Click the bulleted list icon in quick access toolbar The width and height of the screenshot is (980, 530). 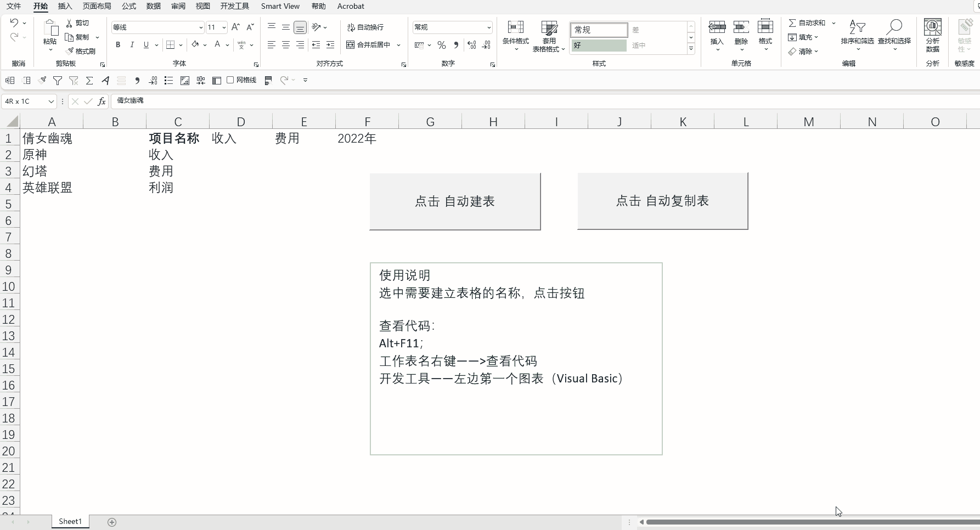(x=169, y=81)
